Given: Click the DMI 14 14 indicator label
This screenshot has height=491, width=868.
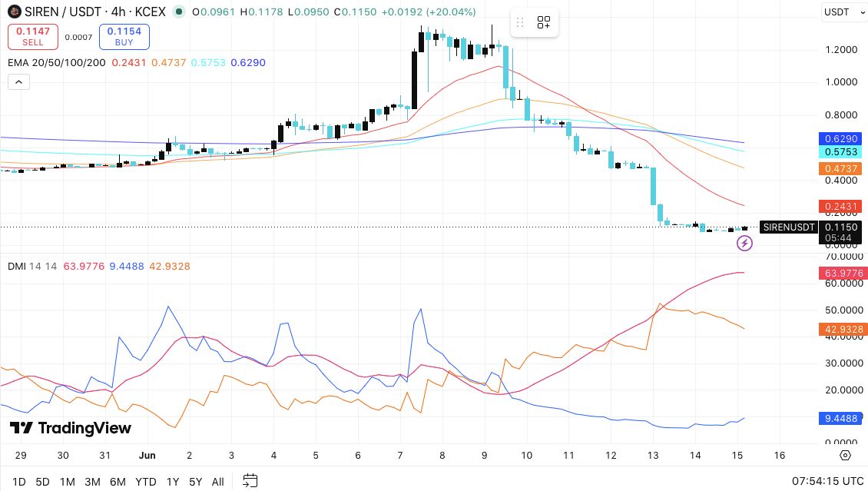Looking at the screenshot, I should (32, 267).
